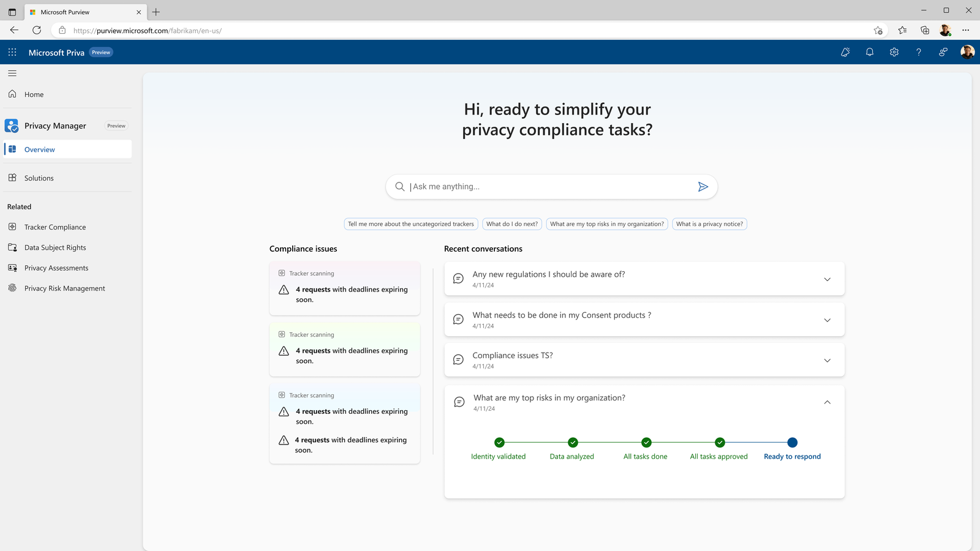
Task: Open Solutions in the sidebar
Action: coord(67,178)
